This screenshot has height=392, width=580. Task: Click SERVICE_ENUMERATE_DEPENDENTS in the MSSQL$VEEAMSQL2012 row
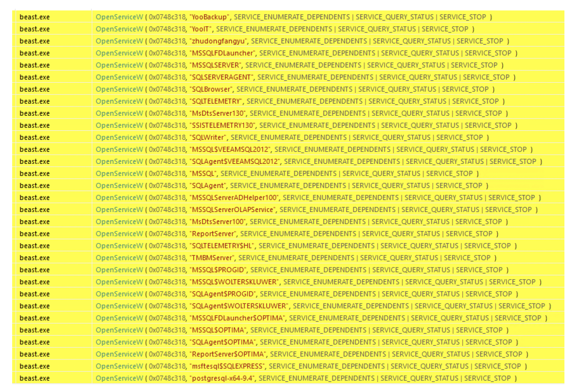pyautogui.click(x=332, y=149)
